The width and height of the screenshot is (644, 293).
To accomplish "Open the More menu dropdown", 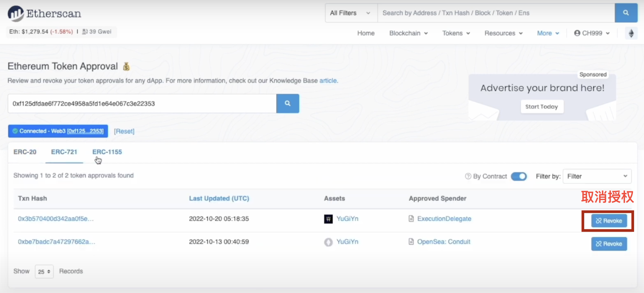I will (x=548, y=33).
